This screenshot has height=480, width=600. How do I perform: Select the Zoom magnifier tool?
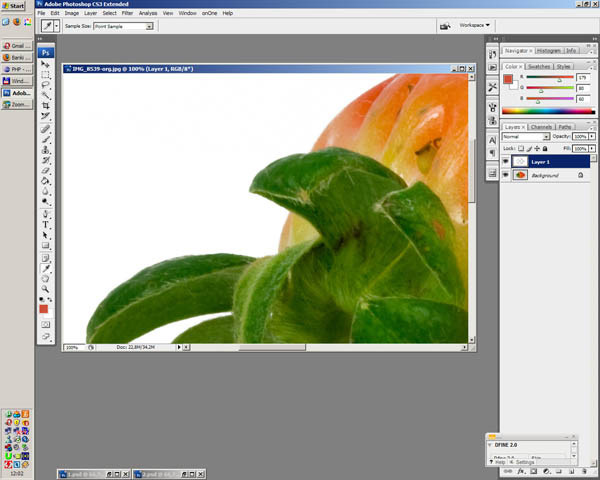point(45,288)
